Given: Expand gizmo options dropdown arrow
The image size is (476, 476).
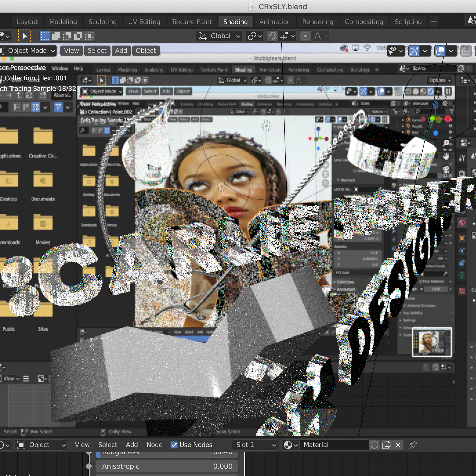Looking at the screenshot, I should tap(425, 51).
